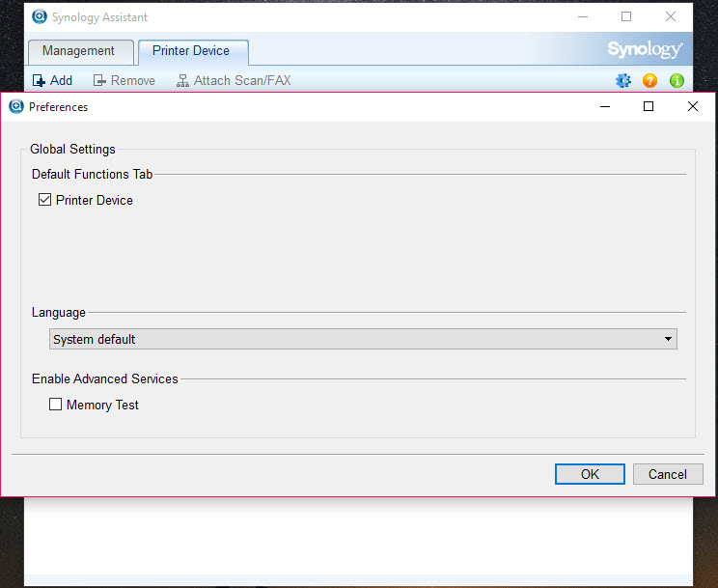The width and height of the screenshot is (718, 588).
Task: Maximize the Preferences dialog
Action: 649,106
